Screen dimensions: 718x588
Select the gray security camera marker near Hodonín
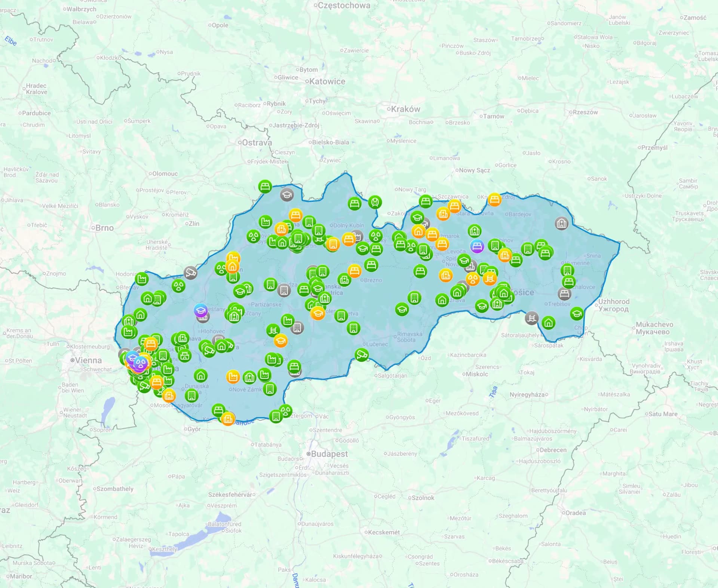190,273
